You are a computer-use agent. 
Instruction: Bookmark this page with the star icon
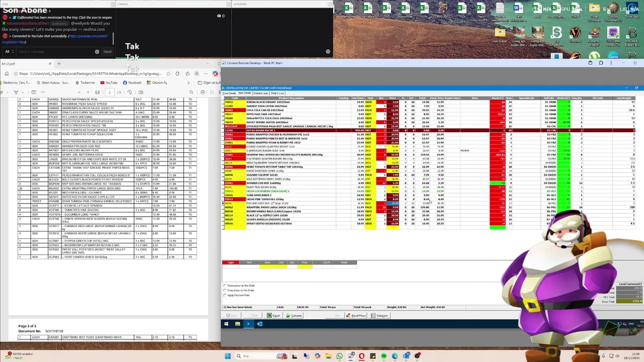point(169,74)
